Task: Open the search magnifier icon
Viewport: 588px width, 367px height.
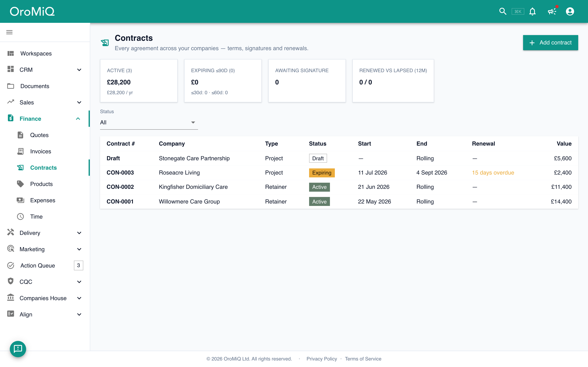Action: (502, 11)
